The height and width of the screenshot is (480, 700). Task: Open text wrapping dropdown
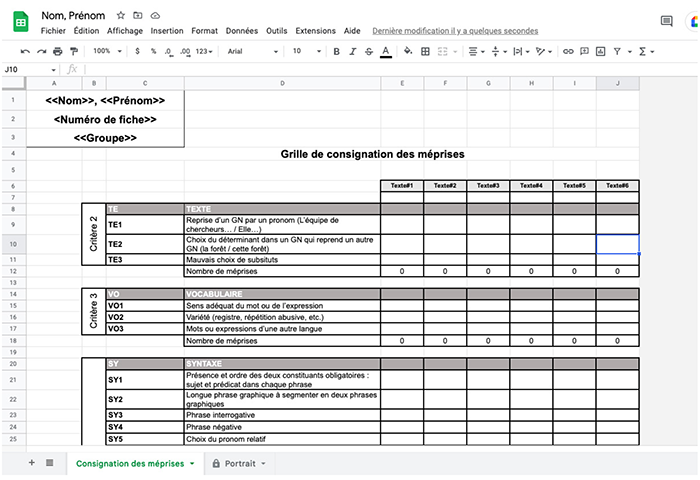tap(521, 51)
